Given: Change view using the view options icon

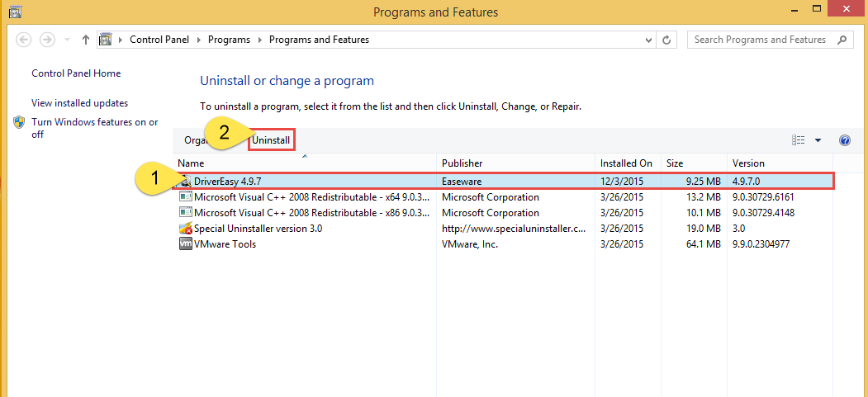Looking at the screenshot, I should pyautogui.click(x=798, y=140).
